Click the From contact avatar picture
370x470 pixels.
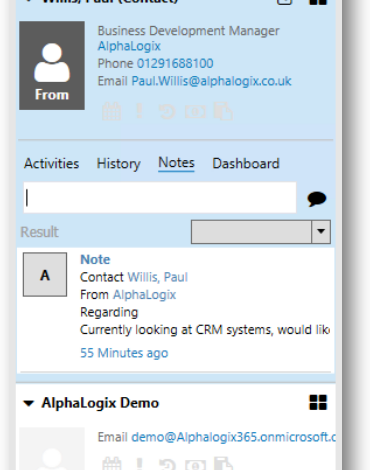tap(52, 65)
